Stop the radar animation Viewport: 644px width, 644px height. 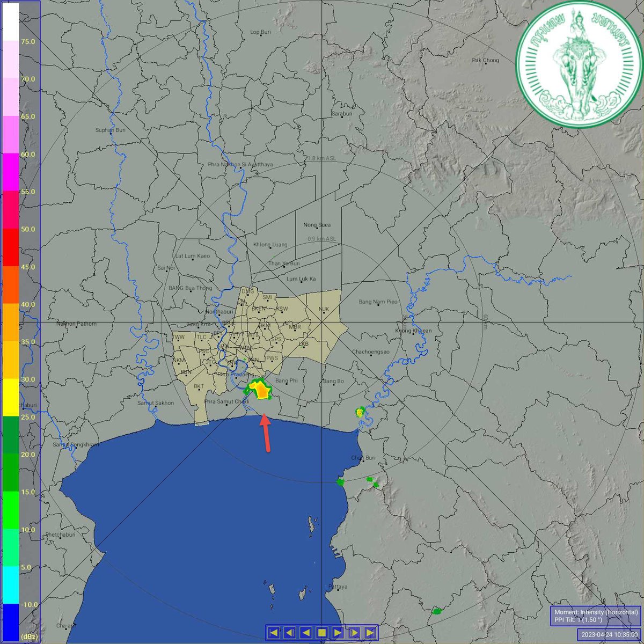click(x=321, y=633)
